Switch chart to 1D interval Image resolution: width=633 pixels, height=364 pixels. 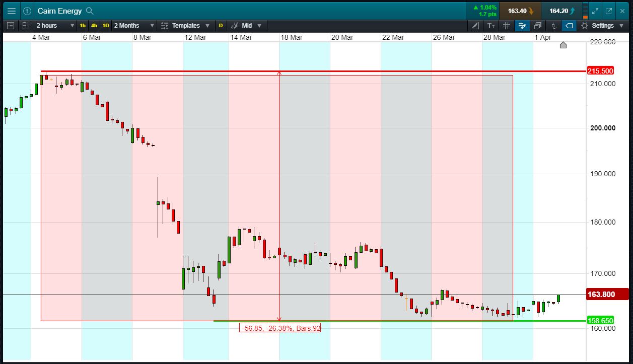tap(106, 25)
